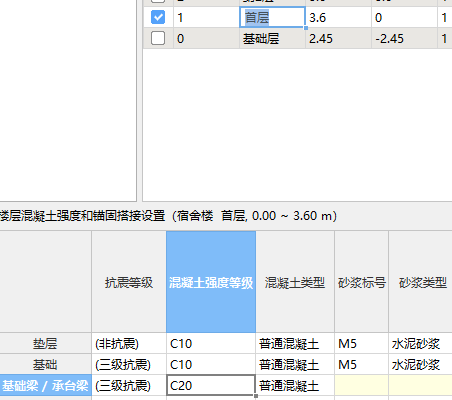
Task: Select the 2.45 floor height cell
Action: [x=338, y=38]
